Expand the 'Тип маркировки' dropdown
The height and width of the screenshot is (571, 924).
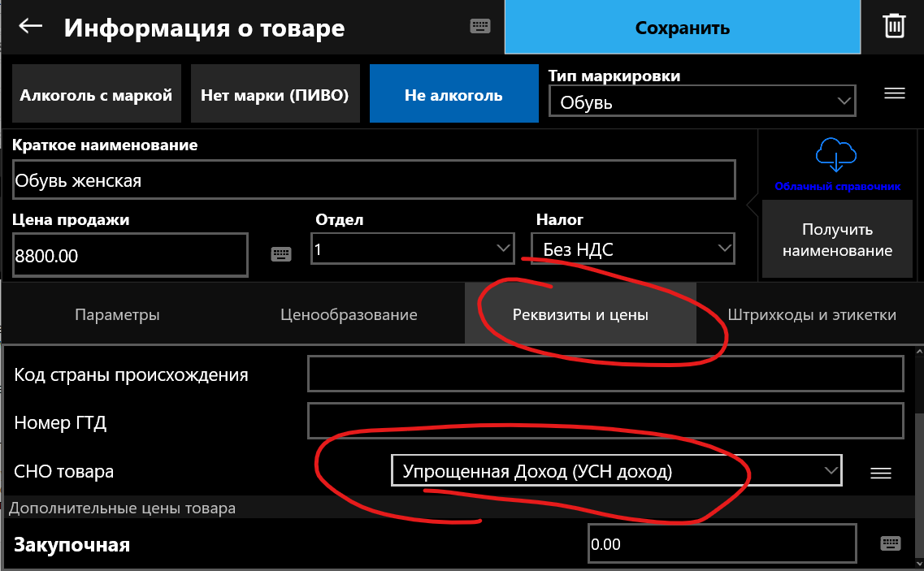pos(702,102)
